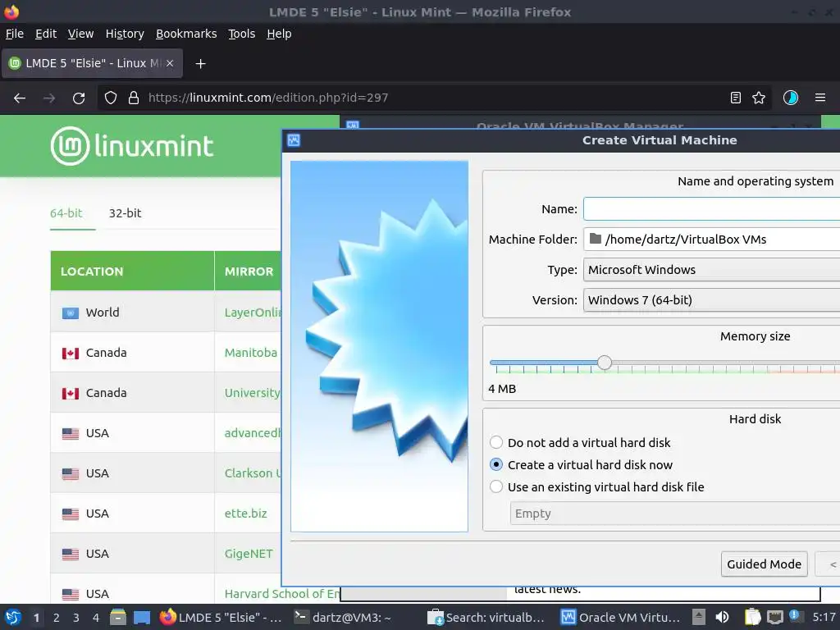Click the VirtualBox icon in the Create Virtual Machine title bar

294,140
